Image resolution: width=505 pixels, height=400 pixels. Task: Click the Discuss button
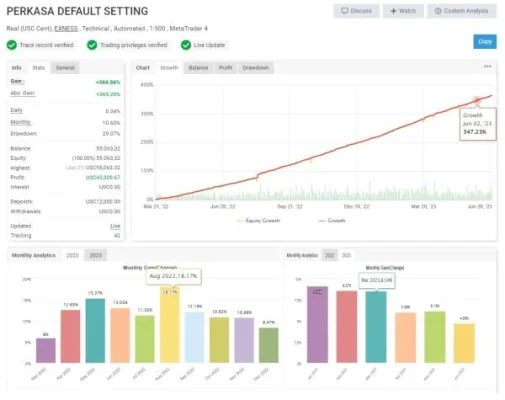coord(356,11)
